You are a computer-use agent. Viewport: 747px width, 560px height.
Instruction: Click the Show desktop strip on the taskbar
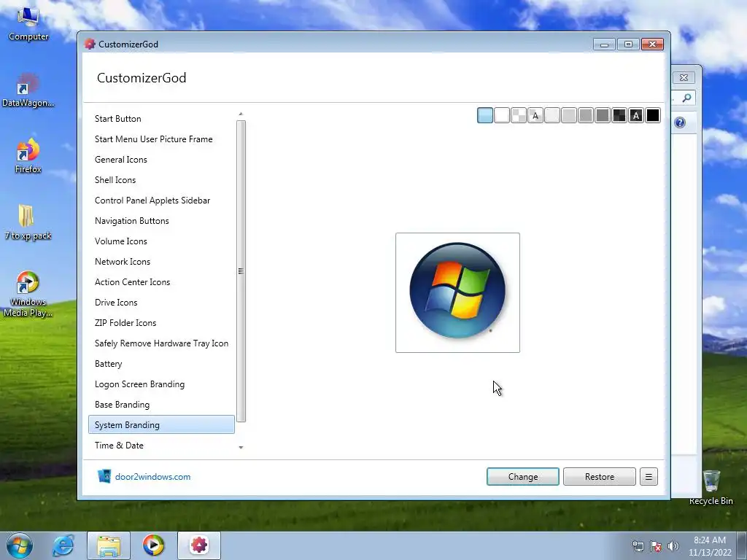click(x=742, y=545)
